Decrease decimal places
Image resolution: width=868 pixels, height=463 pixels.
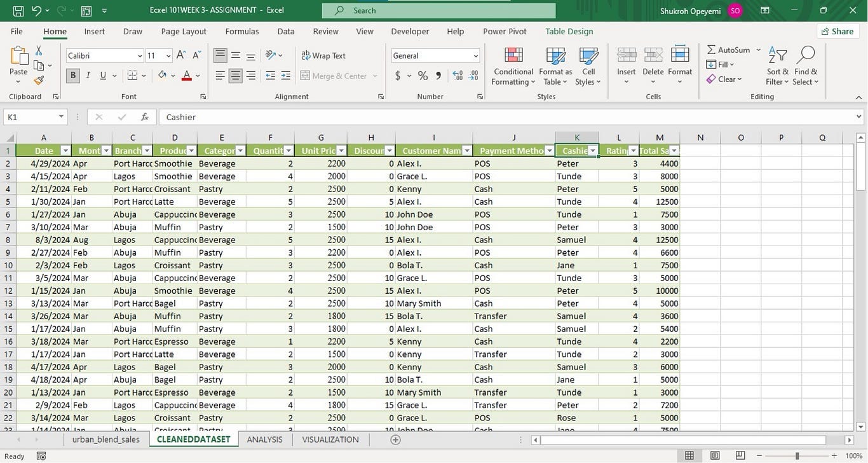point(473,76)
